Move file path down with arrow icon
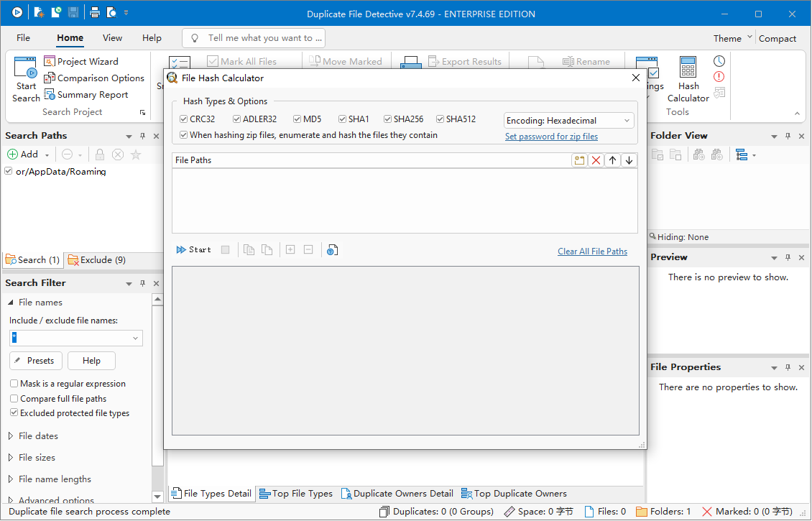The width and height of the screenshot is (812, 521). (x=629, y=160)
